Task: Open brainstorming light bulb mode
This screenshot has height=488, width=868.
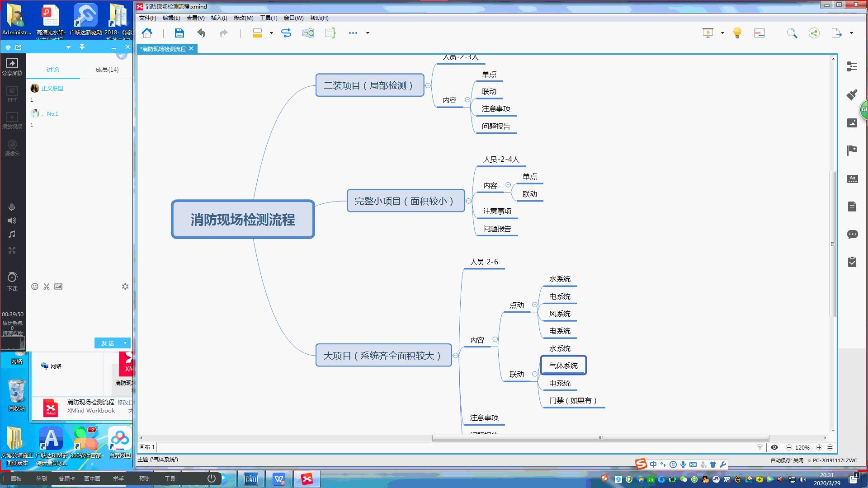Action: [737, 33]
